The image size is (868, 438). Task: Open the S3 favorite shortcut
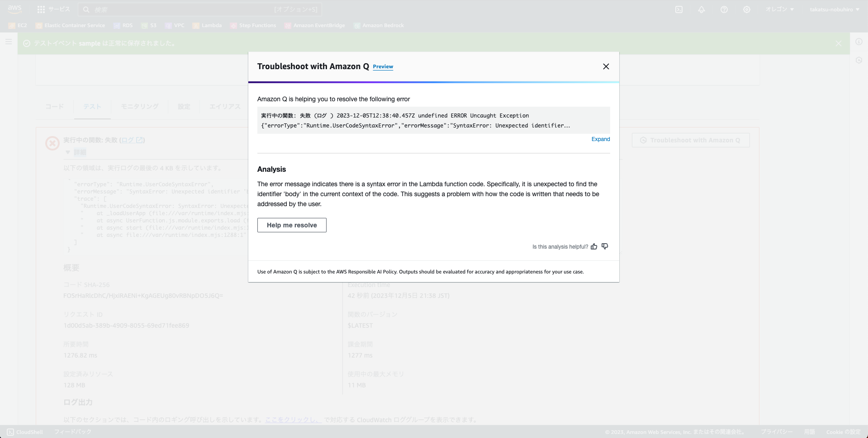(149, 25)
